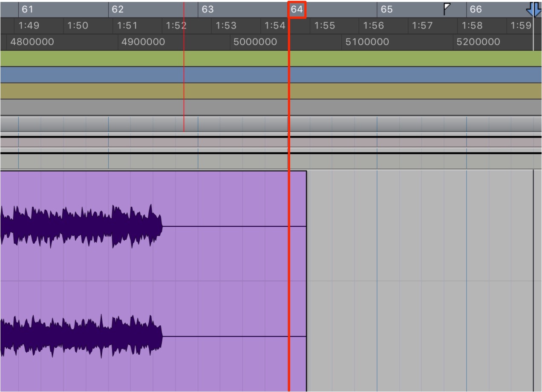Image resolution: width=542 pixels, height=392 pixels.
Task: Click 1:55 on the min:secs ruler
Action: pyautogui.click(x=325, y=26)
